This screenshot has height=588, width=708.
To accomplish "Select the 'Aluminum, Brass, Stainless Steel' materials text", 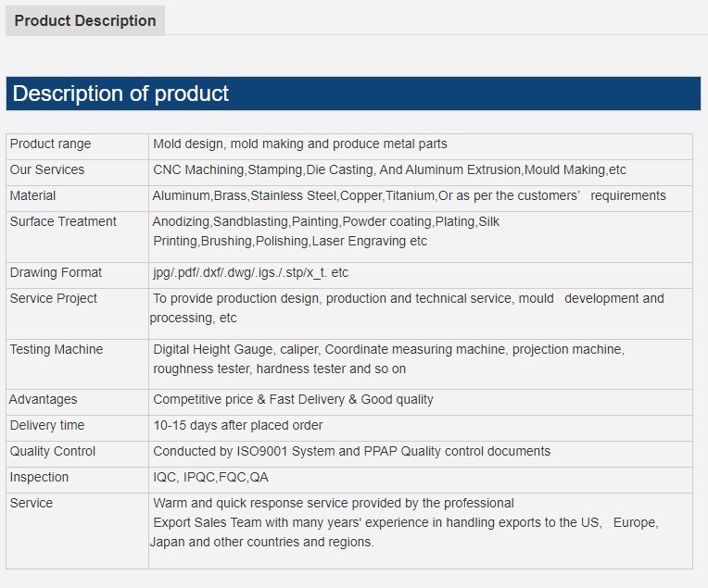I will (x=409, y=196).
